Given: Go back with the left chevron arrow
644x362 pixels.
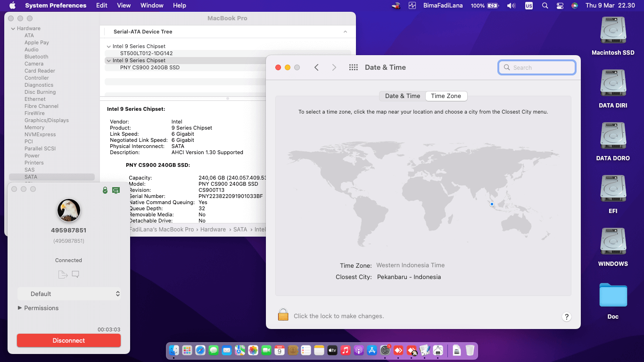Looking at the screenshot, I should point(317,67).
